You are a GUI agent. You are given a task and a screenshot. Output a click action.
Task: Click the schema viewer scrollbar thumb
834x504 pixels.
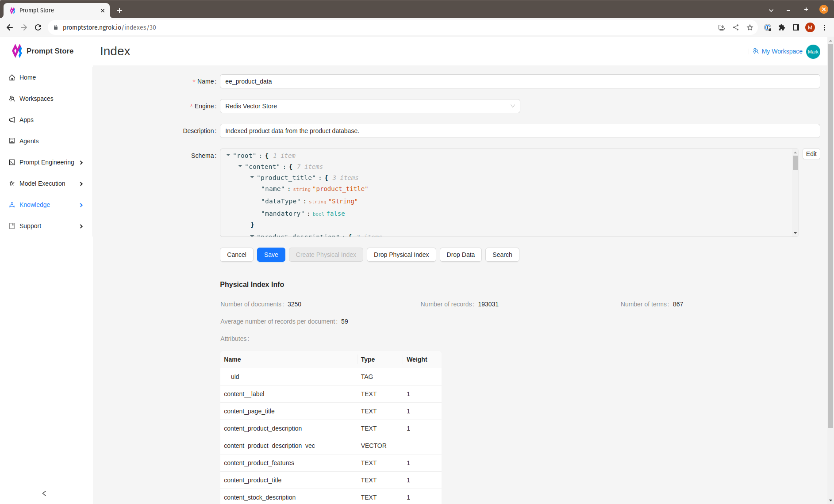[795, 163]
